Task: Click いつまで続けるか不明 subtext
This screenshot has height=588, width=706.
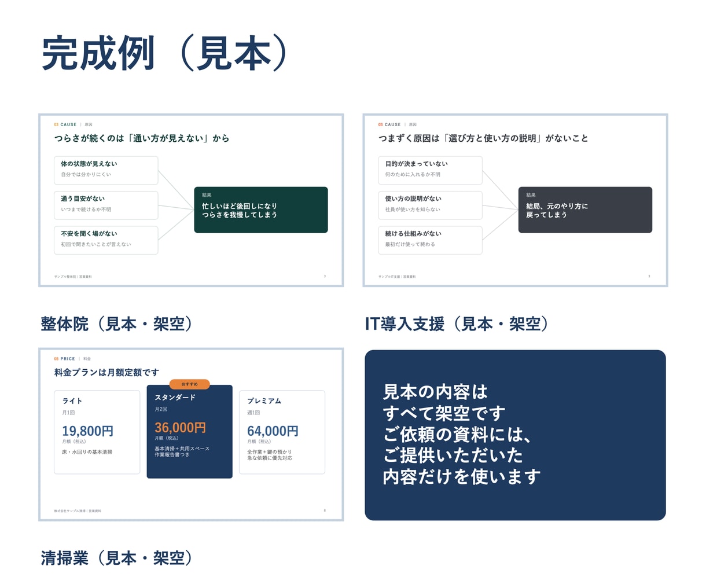Action: point(86,210)
